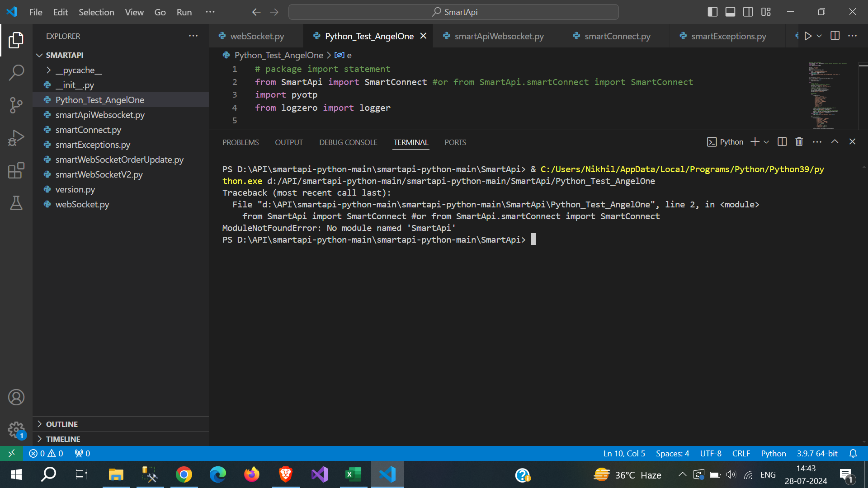Open Google Chrome from the taskbar
Screen dimensions: 868x488
[x=184, y=474]
